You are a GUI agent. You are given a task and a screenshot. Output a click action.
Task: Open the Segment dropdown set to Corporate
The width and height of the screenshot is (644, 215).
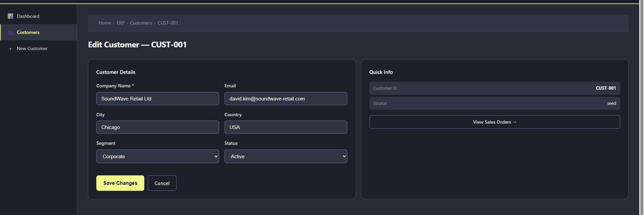[158, 157]
